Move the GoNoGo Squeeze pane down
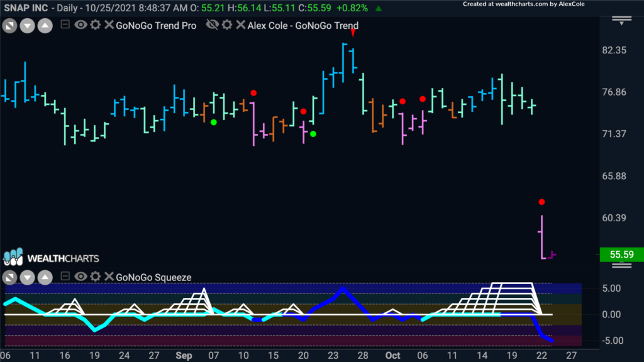The image size is (644, 362). [x=28, y=277]
